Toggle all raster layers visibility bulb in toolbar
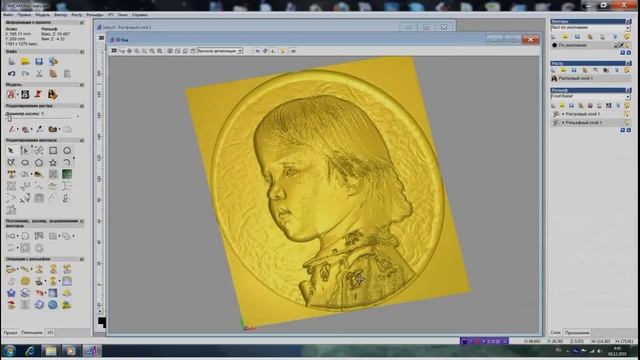This screenshot has width=640, height=360. (x=627, y=71)
